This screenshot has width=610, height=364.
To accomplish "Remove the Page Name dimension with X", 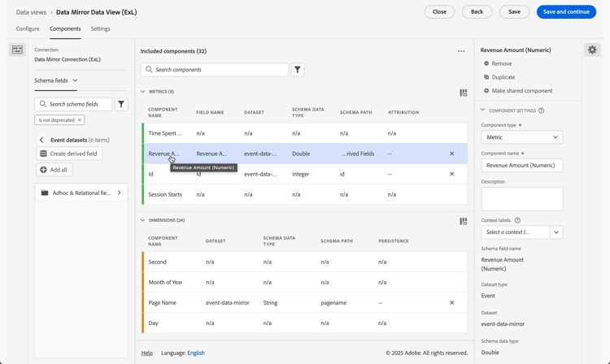I will (x=451, y=302).
